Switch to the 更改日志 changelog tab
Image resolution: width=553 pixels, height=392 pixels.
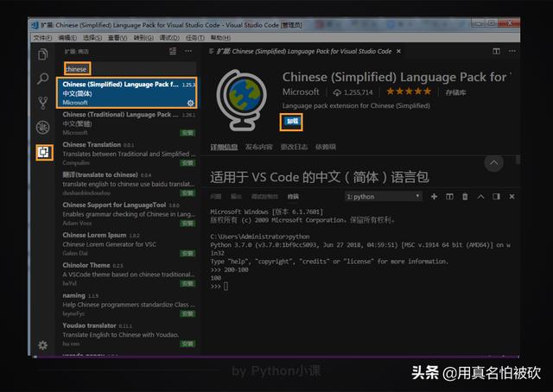[294, 147]
